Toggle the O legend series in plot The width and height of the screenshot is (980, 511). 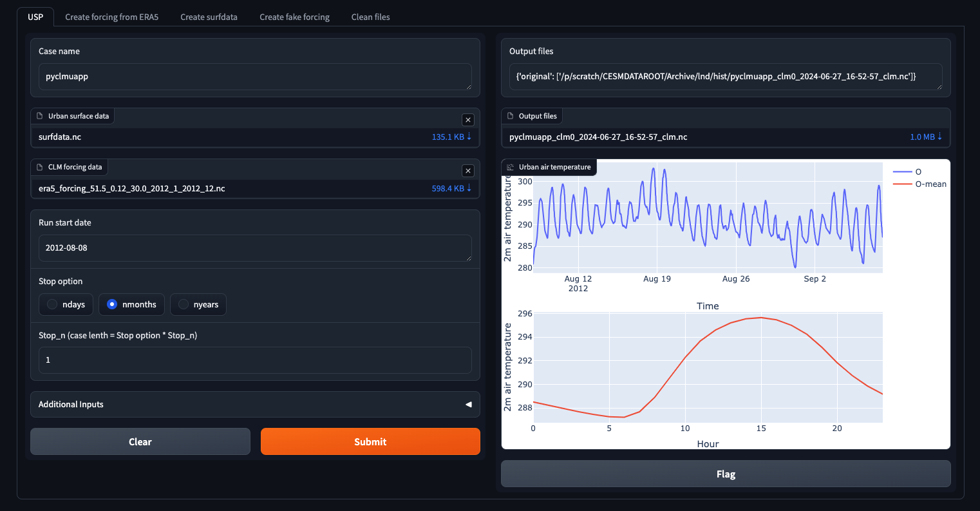907,171
